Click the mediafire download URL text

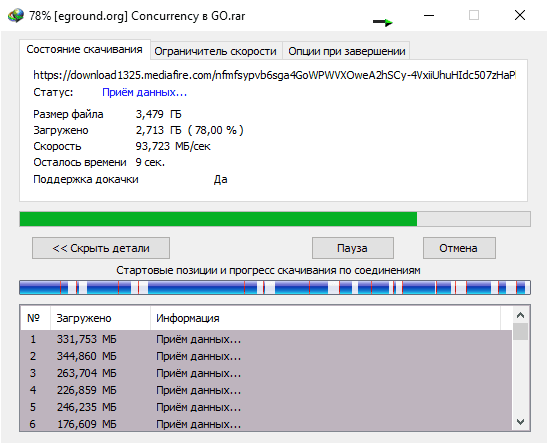tap(274, 75)
